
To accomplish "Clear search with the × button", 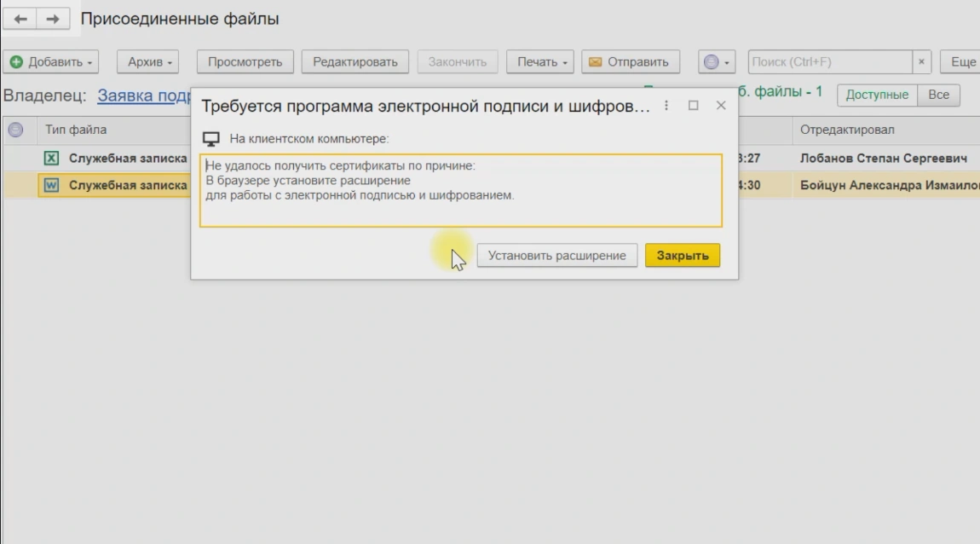I will pos(921,62).
